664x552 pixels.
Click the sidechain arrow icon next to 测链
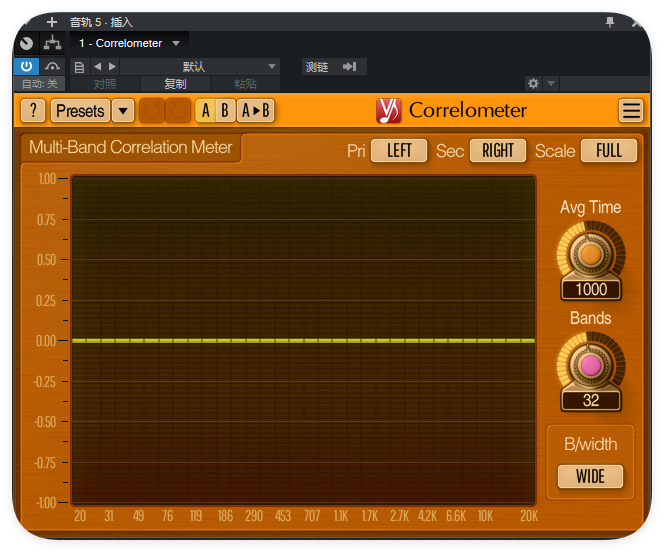[x=350, y=66]
